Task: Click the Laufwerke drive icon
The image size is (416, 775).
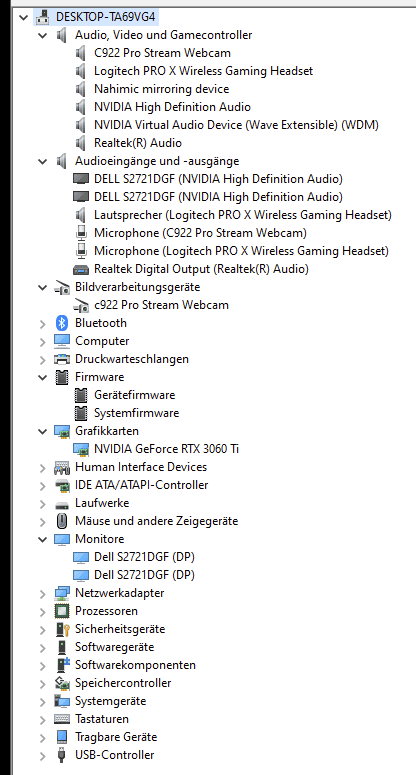Action: [x=62, y=504]
